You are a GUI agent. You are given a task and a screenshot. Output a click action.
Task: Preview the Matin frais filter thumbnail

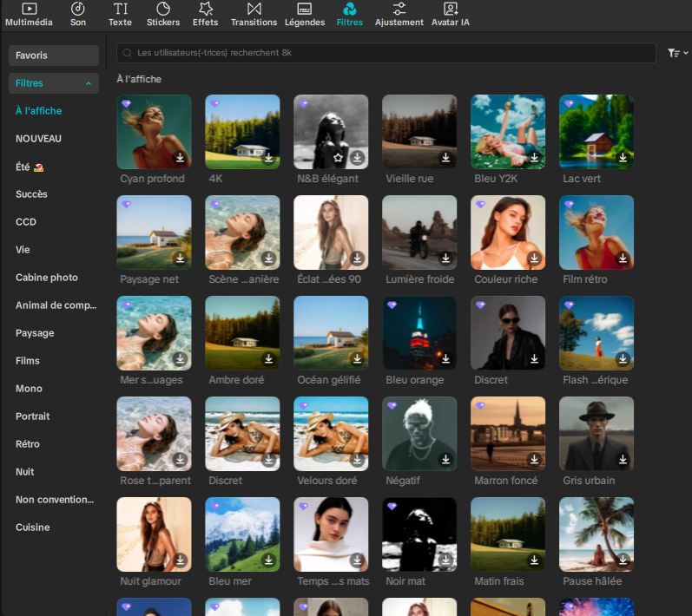(x=508, y=534)
